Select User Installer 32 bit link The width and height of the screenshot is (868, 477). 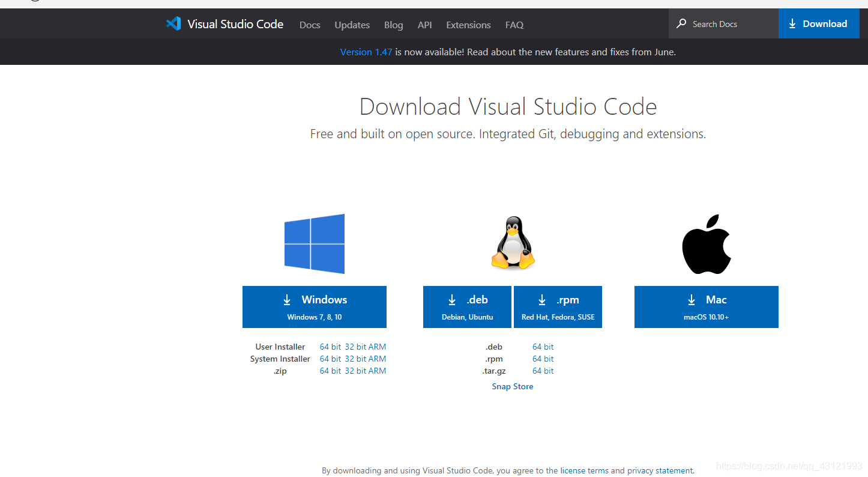click(355, 347)
